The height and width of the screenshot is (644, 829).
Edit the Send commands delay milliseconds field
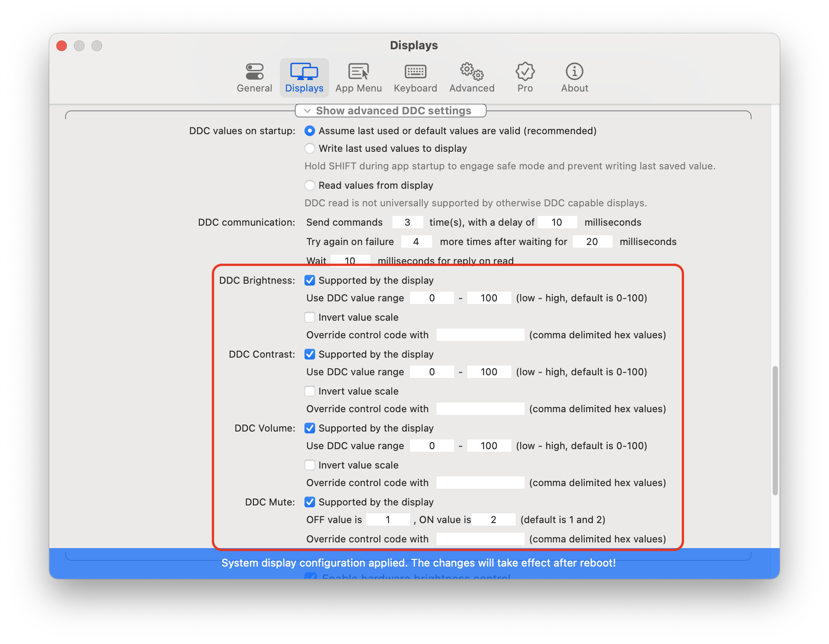pos(557,222)
